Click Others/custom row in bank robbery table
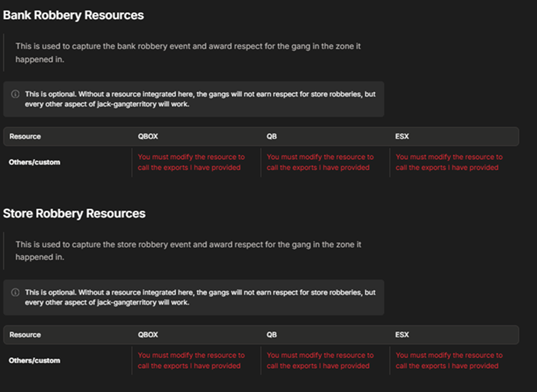 tap(261, 162)
